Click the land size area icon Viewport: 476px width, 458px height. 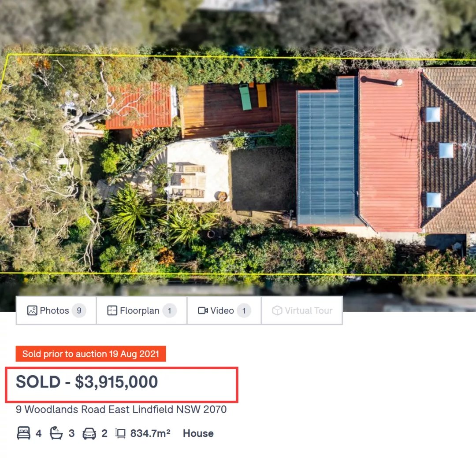point(120,433)
